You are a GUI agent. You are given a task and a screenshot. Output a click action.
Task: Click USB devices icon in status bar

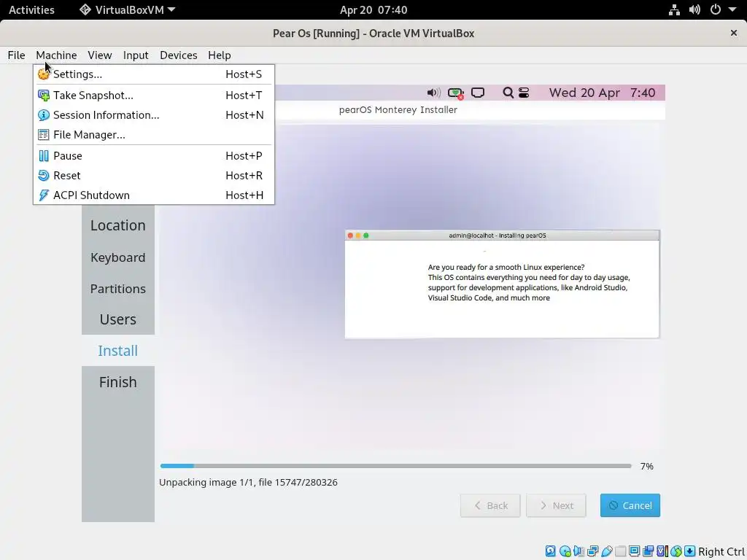pos(606,551)
